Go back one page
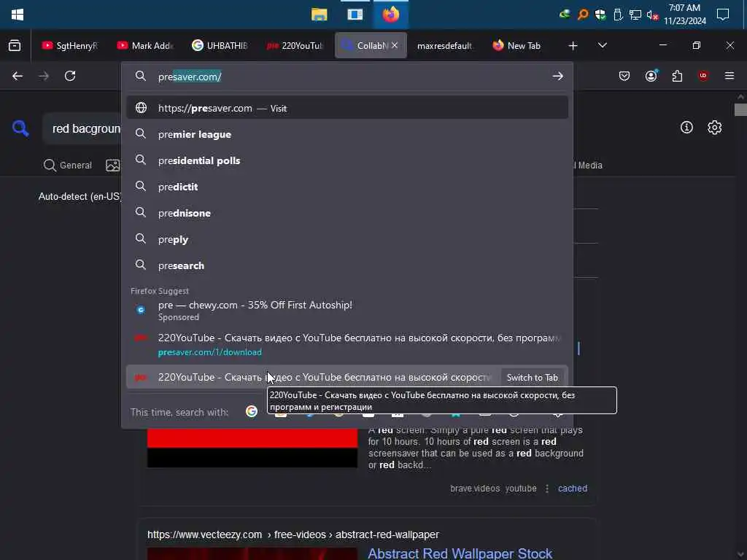 pos(18,76)
